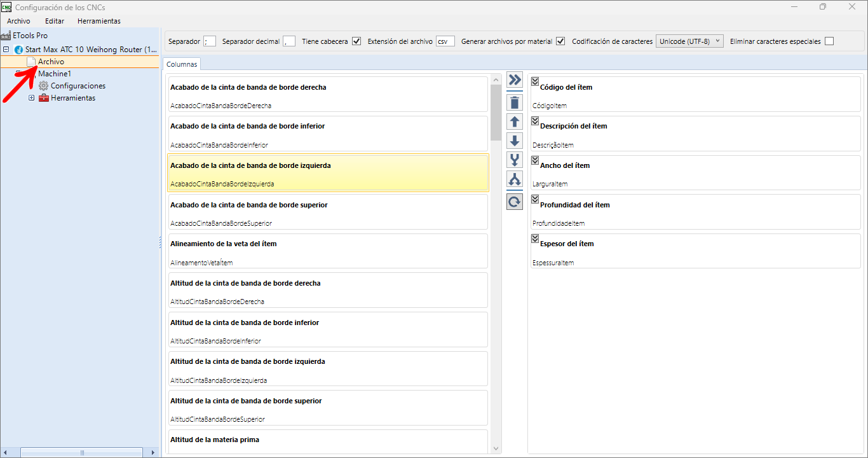Expand the Código del ítem column chevron
The height and width of the screenshot is (458, 868).
coord(535,81)
